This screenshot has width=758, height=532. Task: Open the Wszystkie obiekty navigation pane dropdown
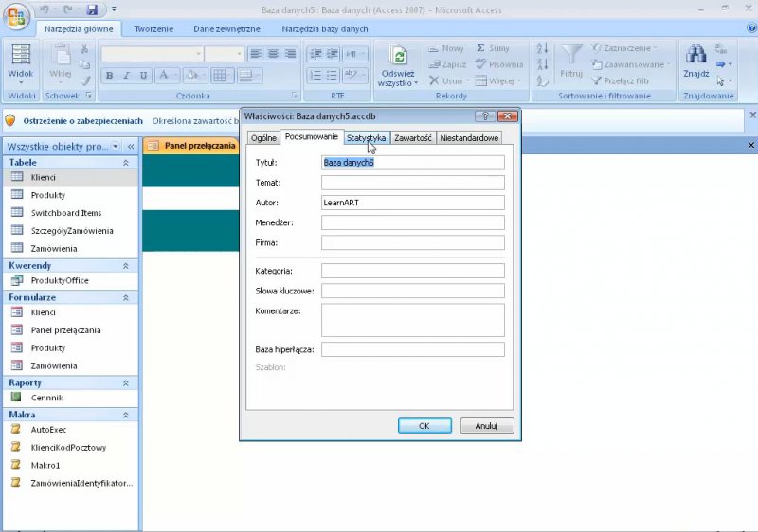point(116,147)
